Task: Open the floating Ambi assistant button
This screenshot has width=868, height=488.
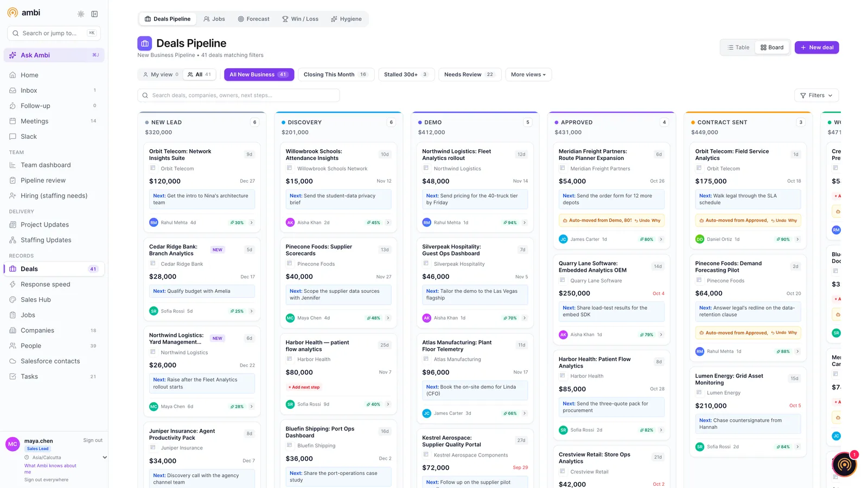Action: 844,464
